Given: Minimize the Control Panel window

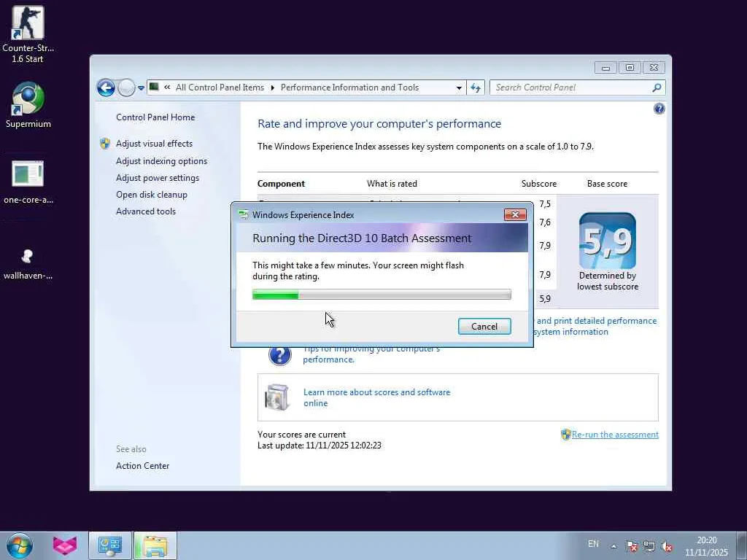Looking at the screenshot, I should (x=605, y=68).
